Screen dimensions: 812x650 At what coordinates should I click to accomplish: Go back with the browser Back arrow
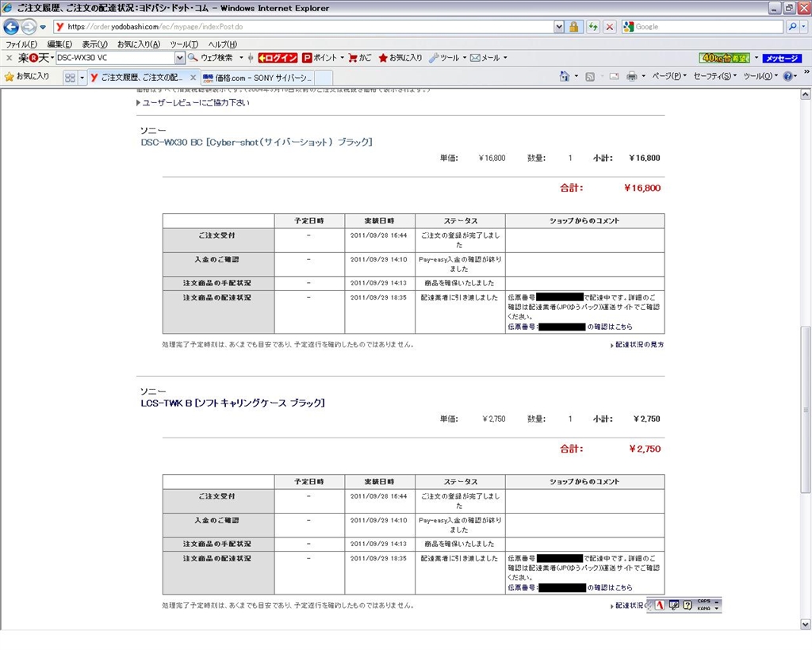pos(11,26)
